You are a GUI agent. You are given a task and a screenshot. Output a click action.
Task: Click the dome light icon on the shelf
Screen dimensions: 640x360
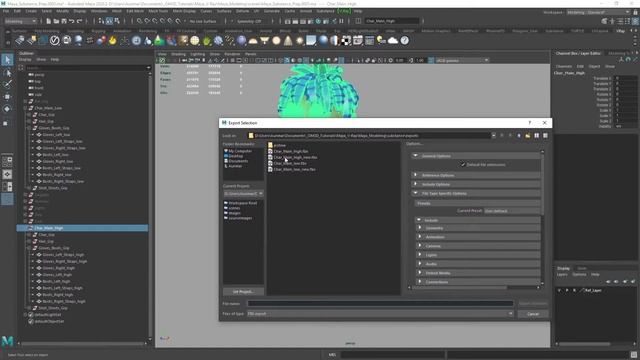(x=253, y=40)
